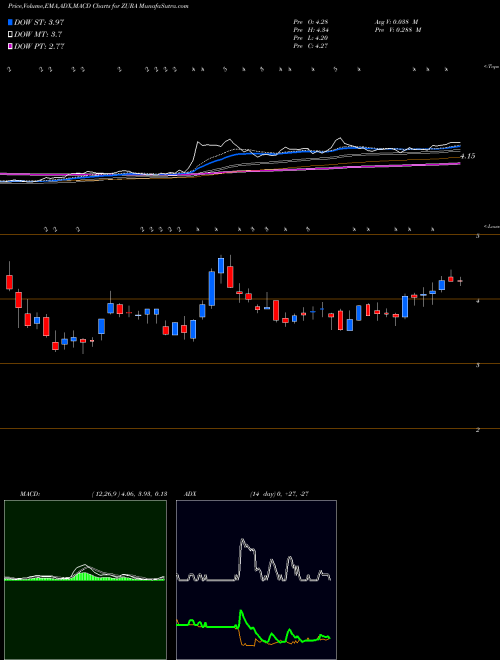
Task: Click the price axis label 4
Action: click(x=478, y=301)
